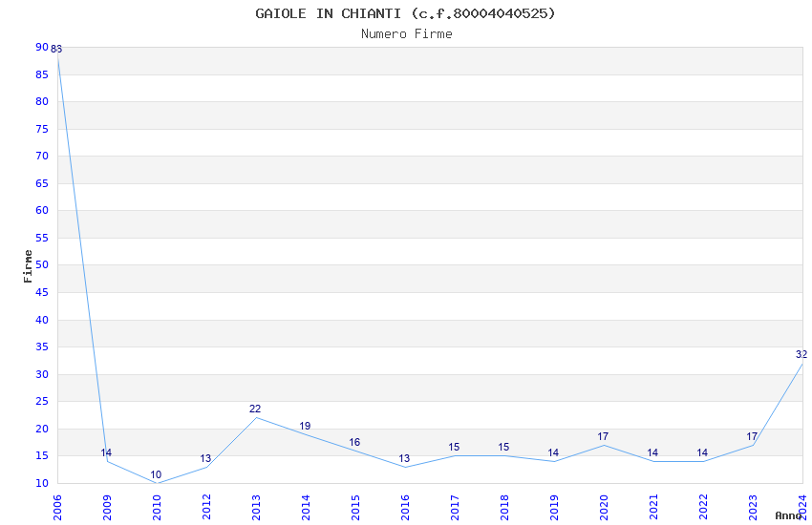812x525 pixels.
Task: Select the 2010 year label on x-axis
Action: pos(157,507)
